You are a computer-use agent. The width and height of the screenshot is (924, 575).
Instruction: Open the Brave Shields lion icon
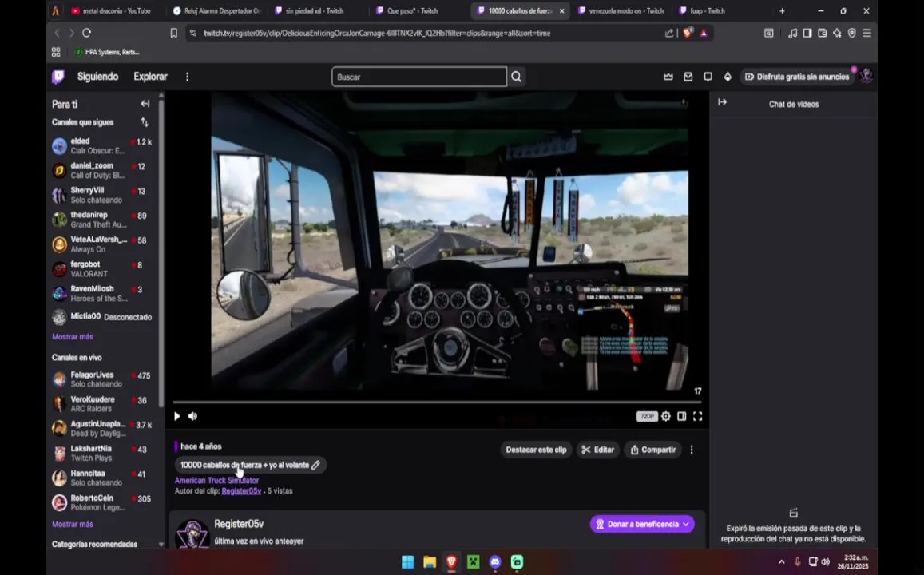coord(688,33)
